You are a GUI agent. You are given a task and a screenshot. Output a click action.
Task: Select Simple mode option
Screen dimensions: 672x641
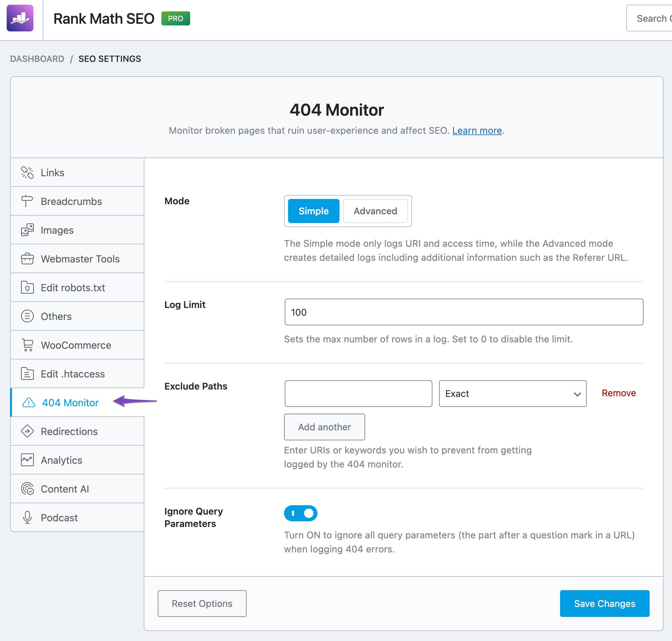point(313,211)
